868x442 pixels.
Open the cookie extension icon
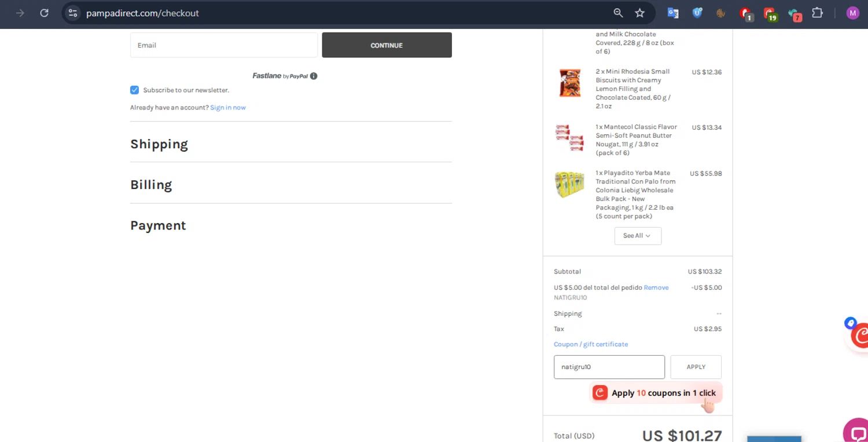click(721, 13)
